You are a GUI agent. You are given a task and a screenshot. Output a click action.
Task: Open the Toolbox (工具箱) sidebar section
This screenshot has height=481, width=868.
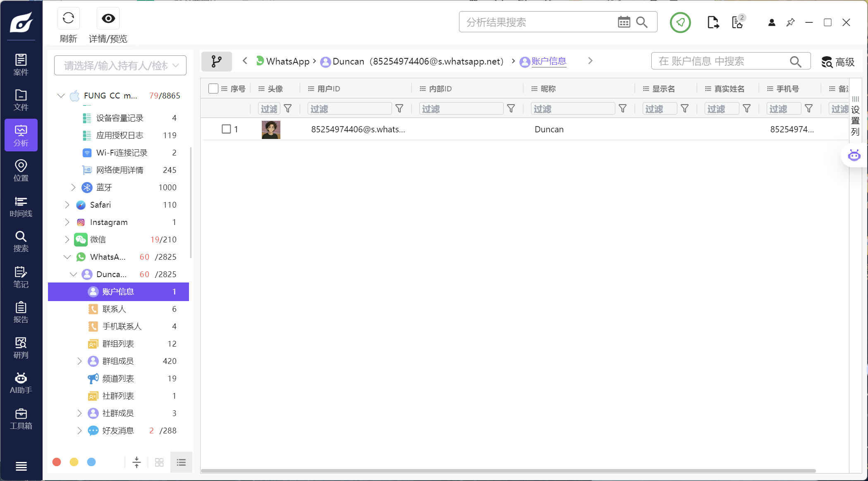point(21,419)
